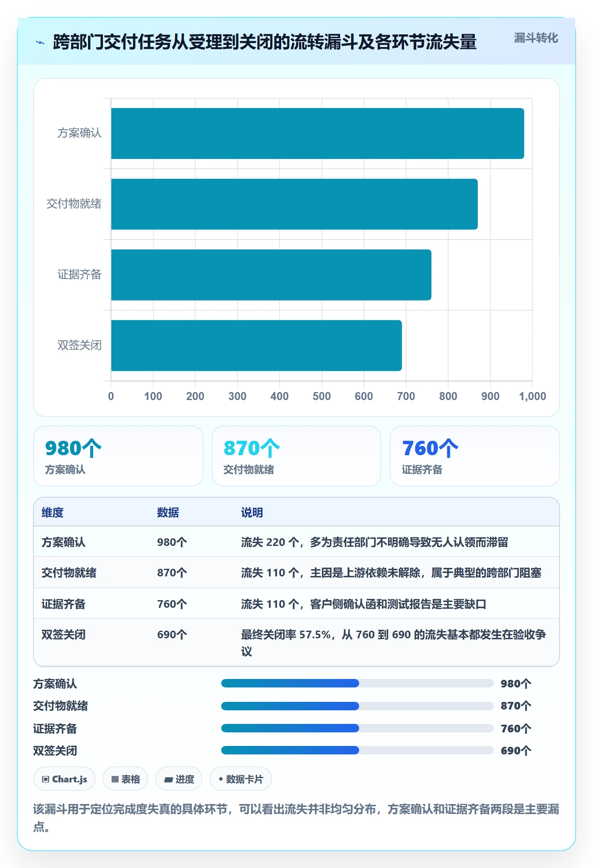Click the note about 客户侧确认函和测试报告
The image size is (593, 868).
pos(363,604)
